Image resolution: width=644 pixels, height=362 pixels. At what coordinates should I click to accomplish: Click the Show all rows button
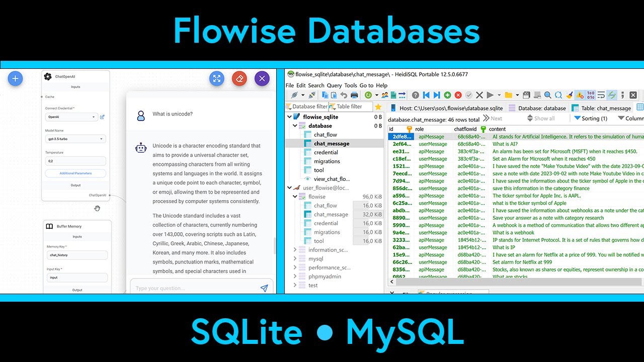point(541,118)
